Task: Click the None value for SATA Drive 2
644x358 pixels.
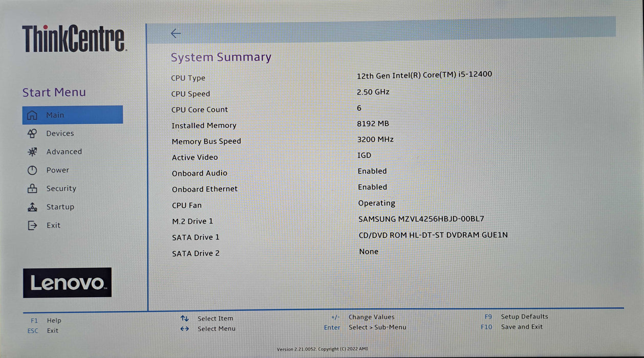Action: tap(369, 252)
